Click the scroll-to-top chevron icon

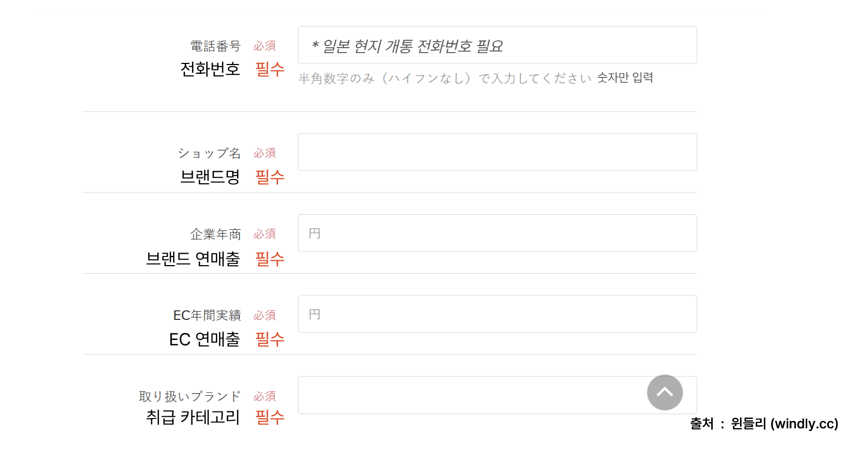(x=665, y=393)
